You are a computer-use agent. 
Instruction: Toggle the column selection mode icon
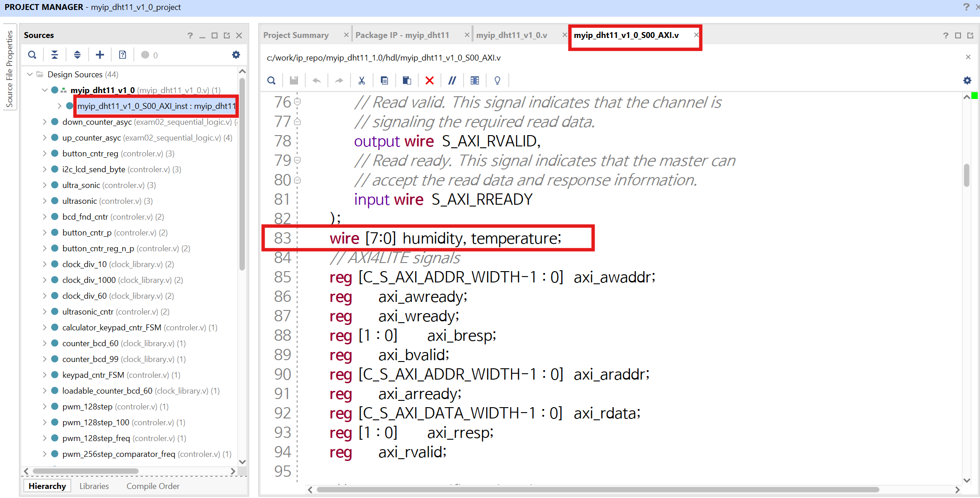click(x=475, y=80)
